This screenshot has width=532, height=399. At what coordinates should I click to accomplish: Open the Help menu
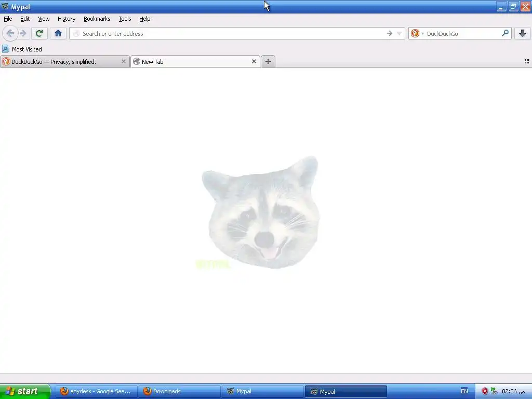(x=145, y=19)
